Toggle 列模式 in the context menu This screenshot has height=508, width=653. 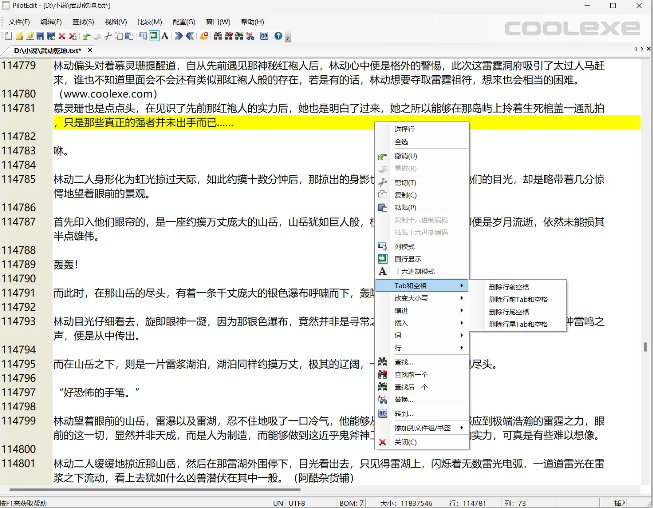[x=422, y=247]
